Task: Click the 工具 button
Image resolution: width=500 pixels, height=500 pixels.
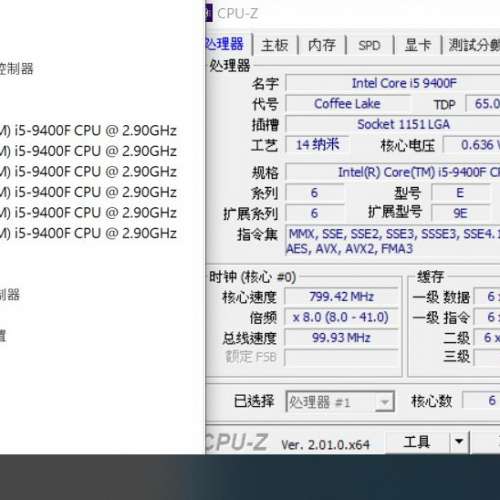Action: coord(417,442)
